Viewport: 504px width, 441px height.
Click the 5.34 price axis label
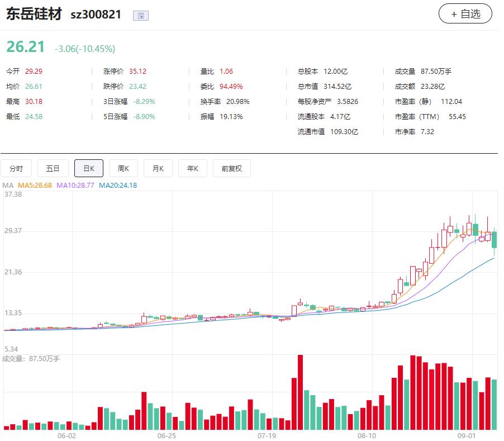pos(11,349)
